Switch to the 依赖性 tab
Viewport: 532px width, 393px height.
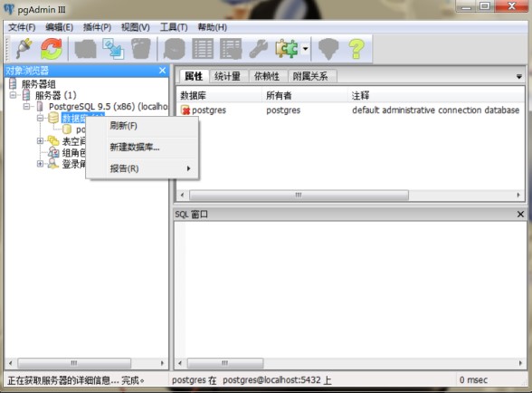coord(267,76)
